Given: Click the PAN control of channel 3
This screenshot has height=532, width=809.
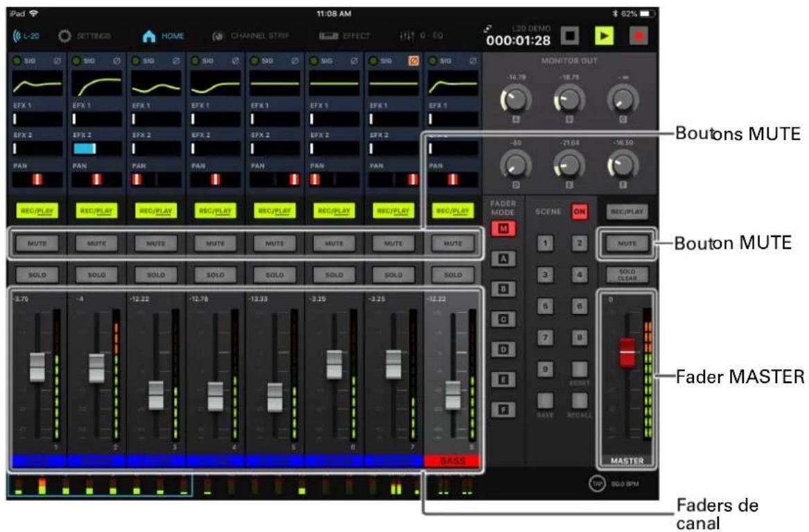Looking at the screenshot, I should point(156,179).
